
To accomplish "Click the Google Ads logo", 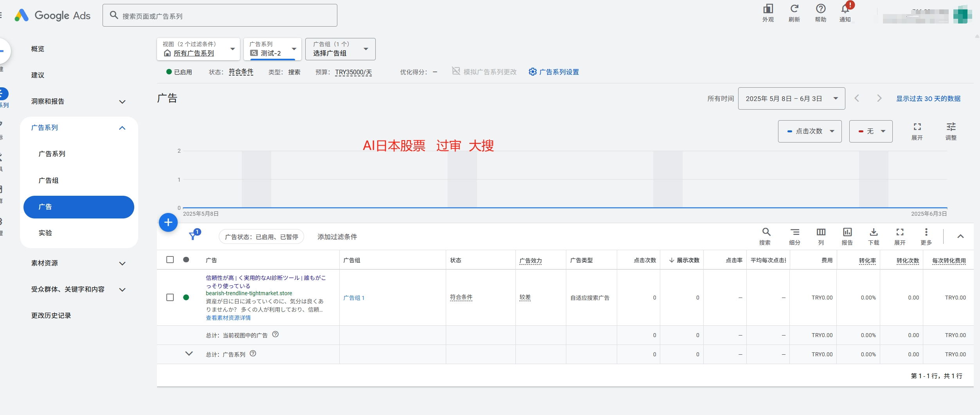I will (52, 16).
